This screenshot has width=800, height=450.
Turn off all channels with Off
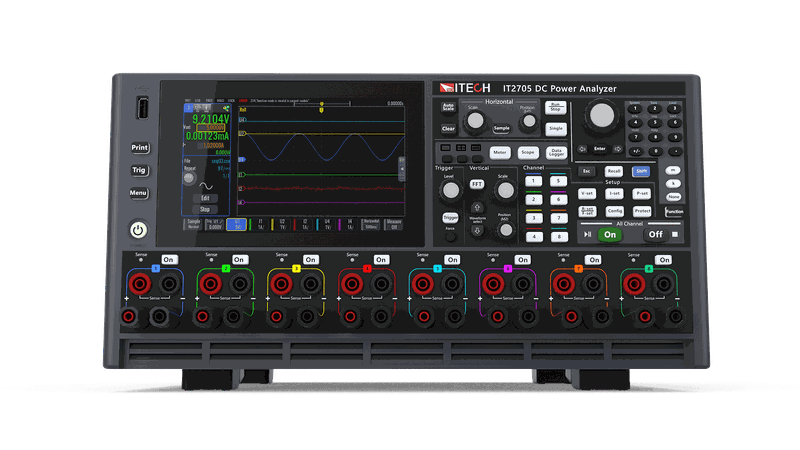click(656, 235)
